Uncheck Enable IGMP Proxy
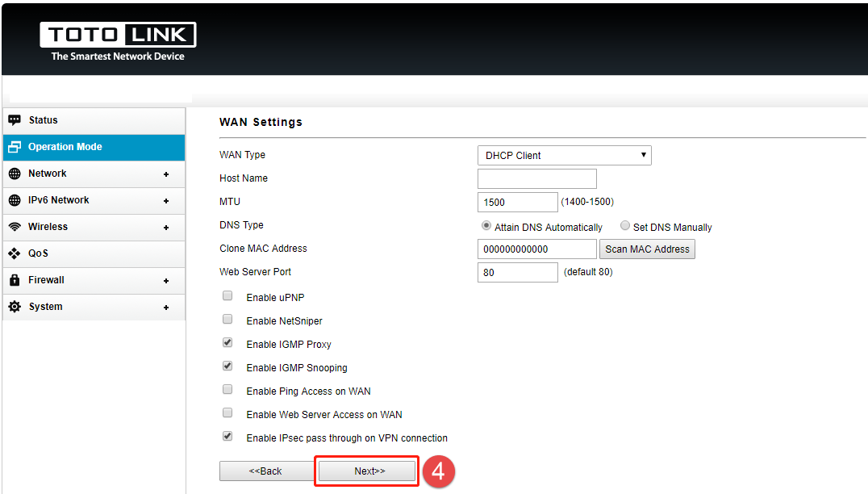 (x=227, y=343)
